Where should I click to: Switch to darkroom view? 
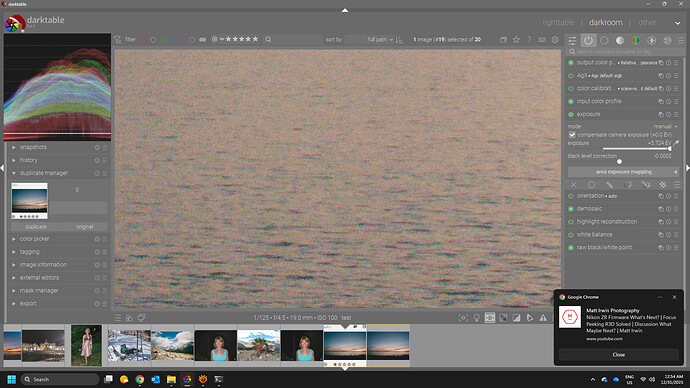pyautogui.click(x=606, y=22)
